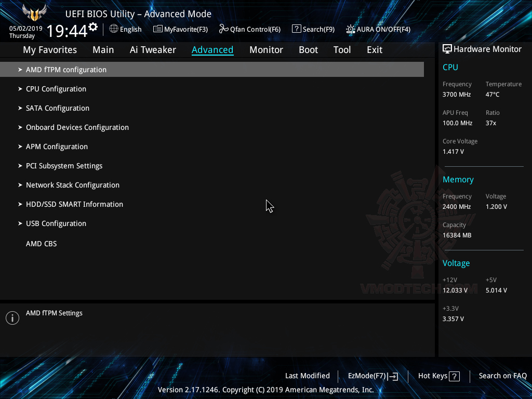The height and width of the screenshot is (399, 532).
Task: Open AMD fTPM configuration entry
Action: 212,70
